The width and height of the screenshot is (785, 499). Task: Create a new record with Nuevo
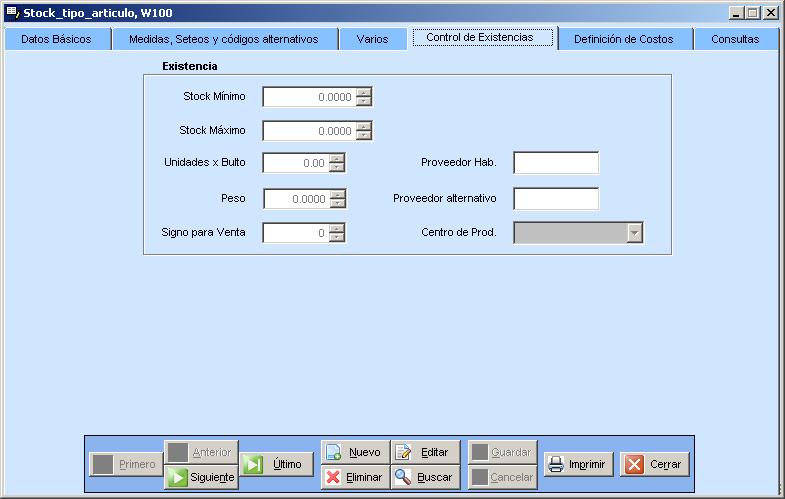coord(355,452)
